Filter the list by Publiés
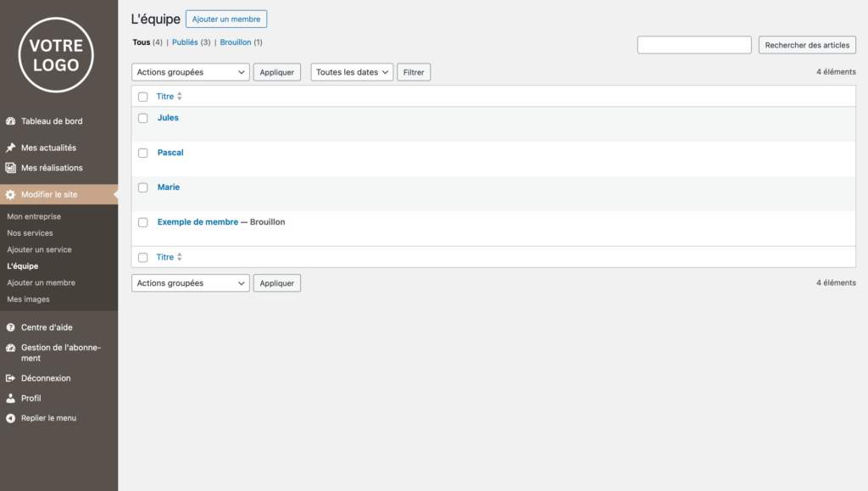Viewport: 868px width, 491px height. (x=185, y=42)
